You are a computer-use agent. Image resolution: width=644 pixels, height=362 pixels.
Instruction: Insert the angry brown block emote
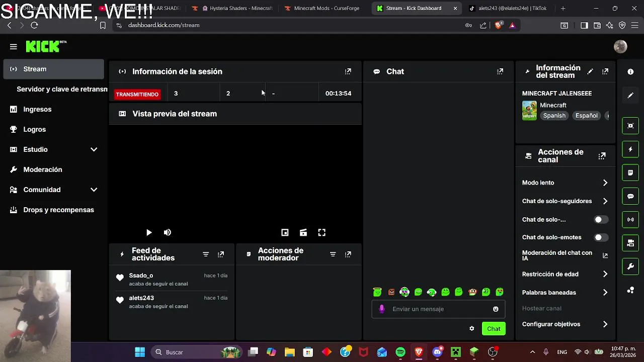391,292
